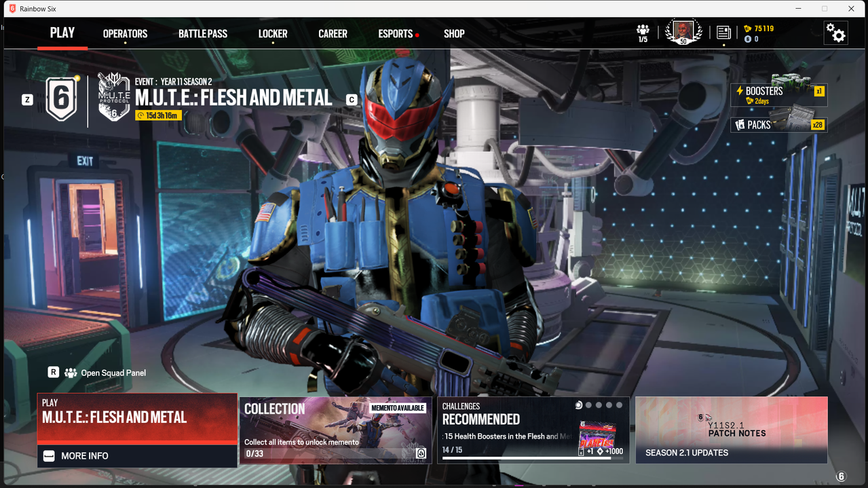
Task: Click the +1000 battle points reward icon
Action: point(600,452)
